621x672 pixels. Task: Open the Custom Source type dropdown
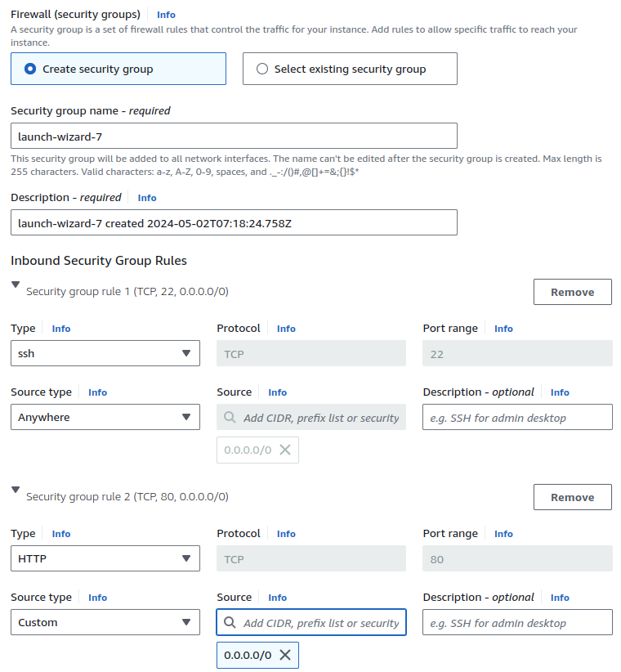(x=105, y=622)
